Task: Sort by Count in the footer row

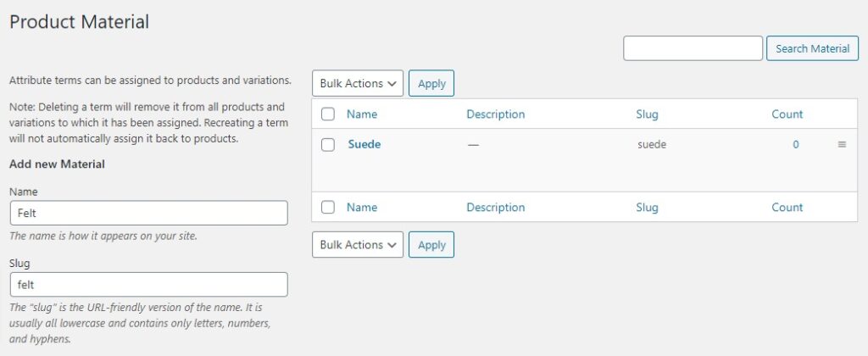Action: [x=787, y=208]
